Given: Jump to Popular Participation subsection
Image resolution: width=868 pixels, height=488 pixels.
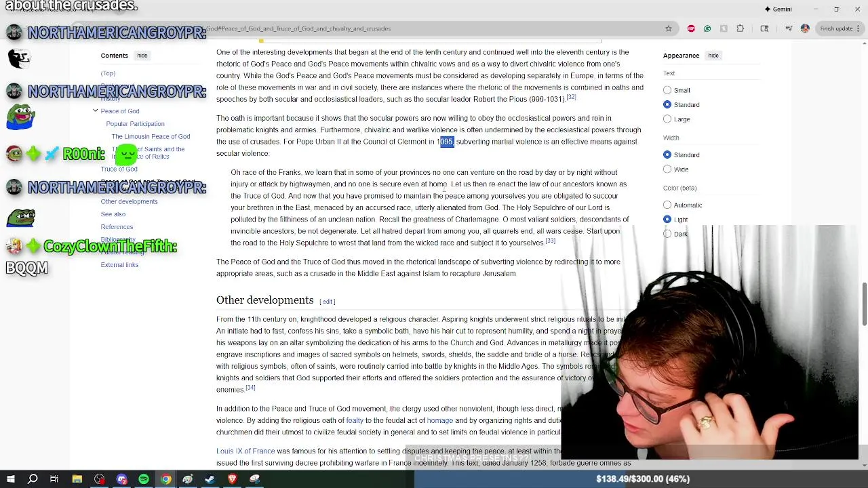Looking at the screenshot, I should coord(135,124).
